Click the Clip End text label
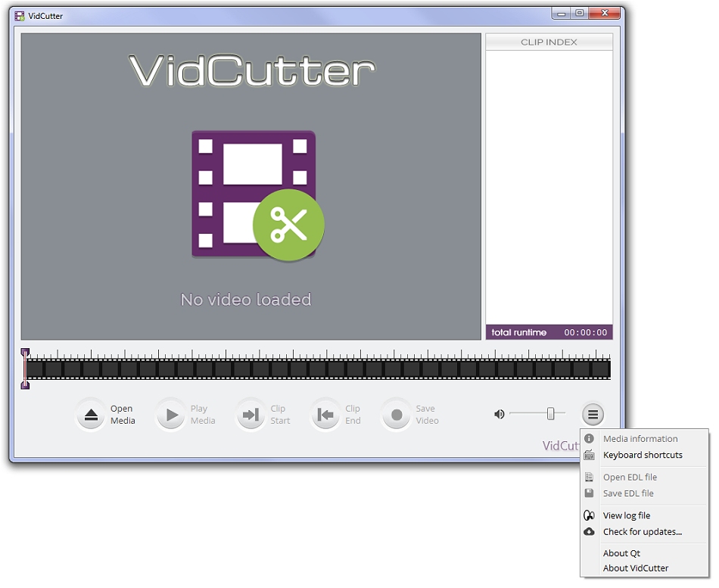Viewport: 719px width, 588px height. click(353, 415)
